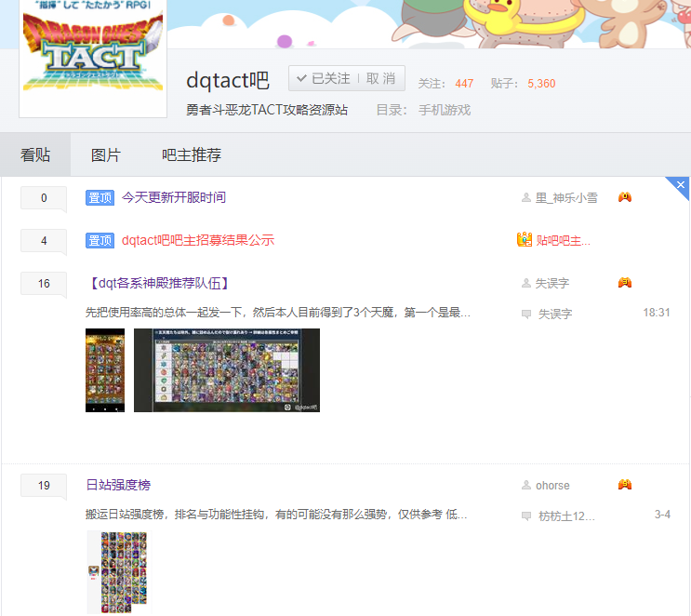Click the reply count 16 box
The image size is (691, 616).
[44, 284]
